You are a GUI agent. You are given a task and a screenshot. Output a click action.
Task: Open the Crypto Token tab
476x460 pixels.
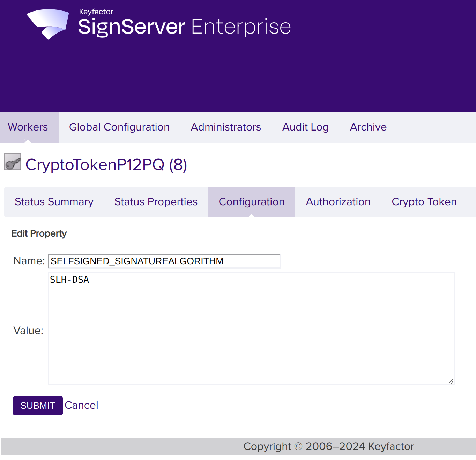(424, 202)
